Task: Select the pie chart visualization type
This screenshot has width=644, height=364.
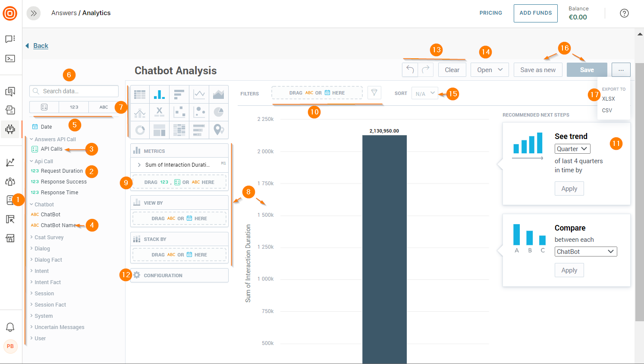Action: tap(219, 113)
